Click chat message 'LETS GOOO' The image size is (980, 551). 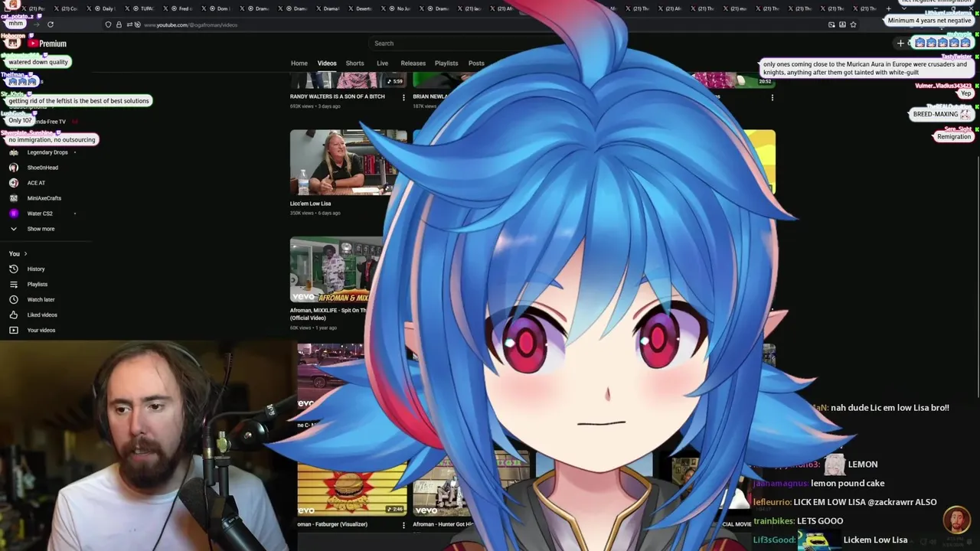pos(820,520)
